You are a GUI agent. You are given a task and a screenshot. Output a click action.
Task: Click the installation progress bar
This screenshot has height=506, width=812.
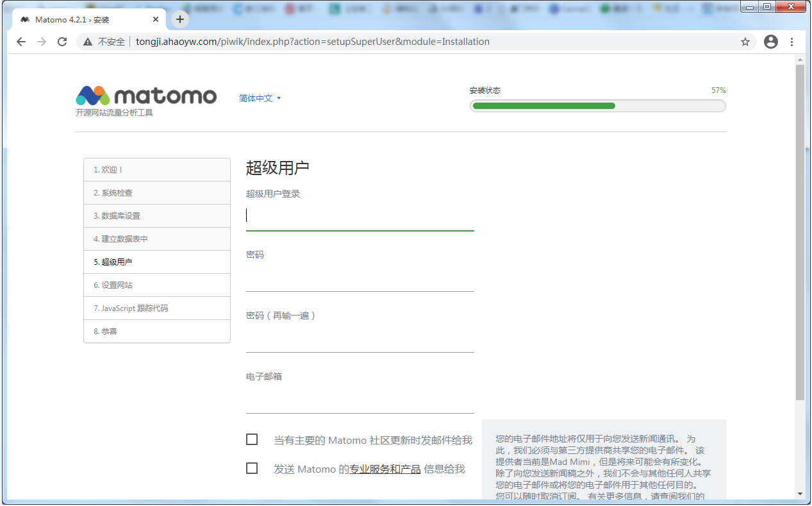(598, 106)
